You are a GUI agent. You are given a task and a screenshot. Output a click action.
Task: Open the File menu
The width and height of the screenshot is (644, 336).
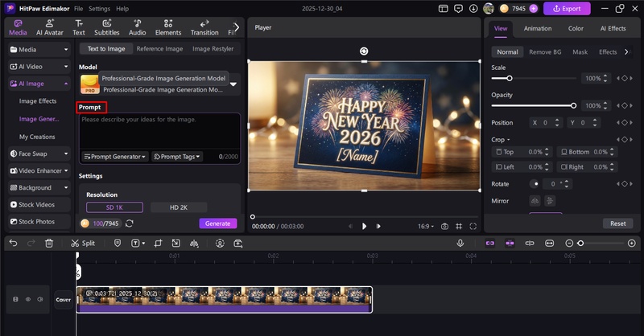click(x=78, y=9)
